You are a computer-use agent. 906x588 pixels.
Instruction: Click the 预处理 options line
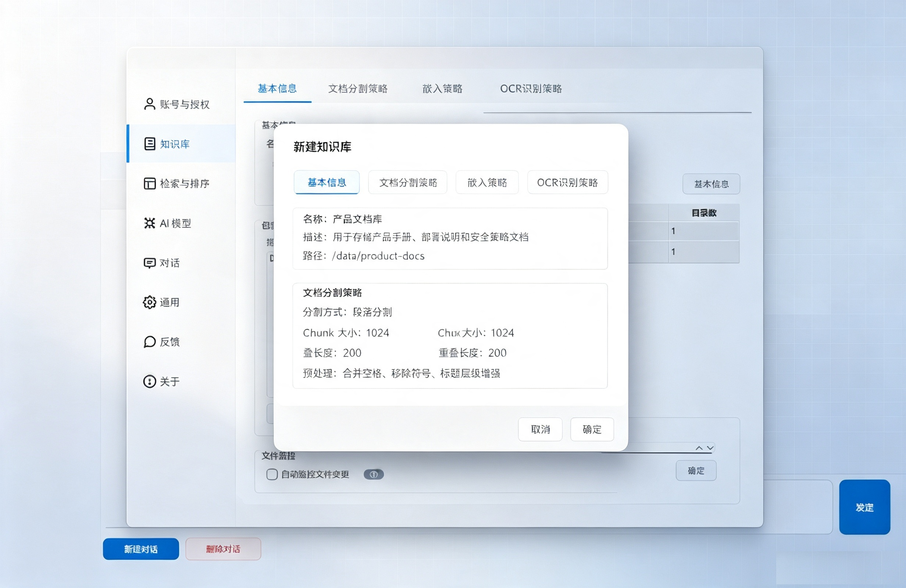401,373
